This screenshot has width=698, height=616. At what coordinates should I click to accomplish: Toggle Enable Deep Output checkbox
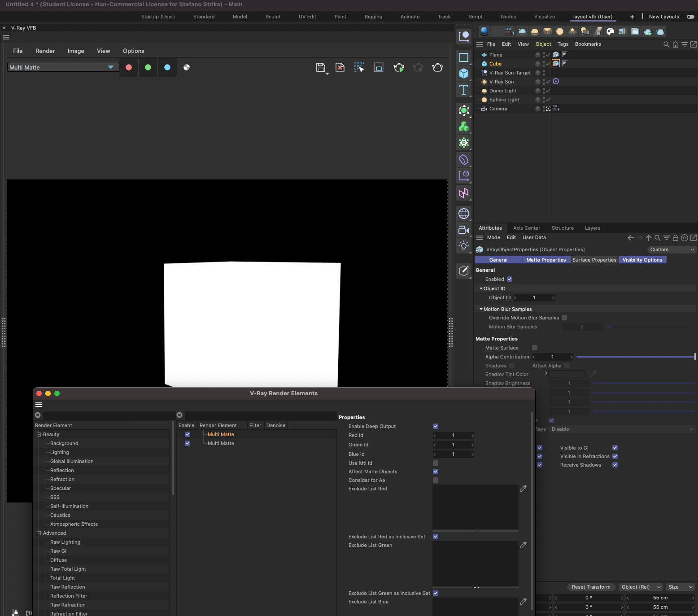[x=436, y=426]
